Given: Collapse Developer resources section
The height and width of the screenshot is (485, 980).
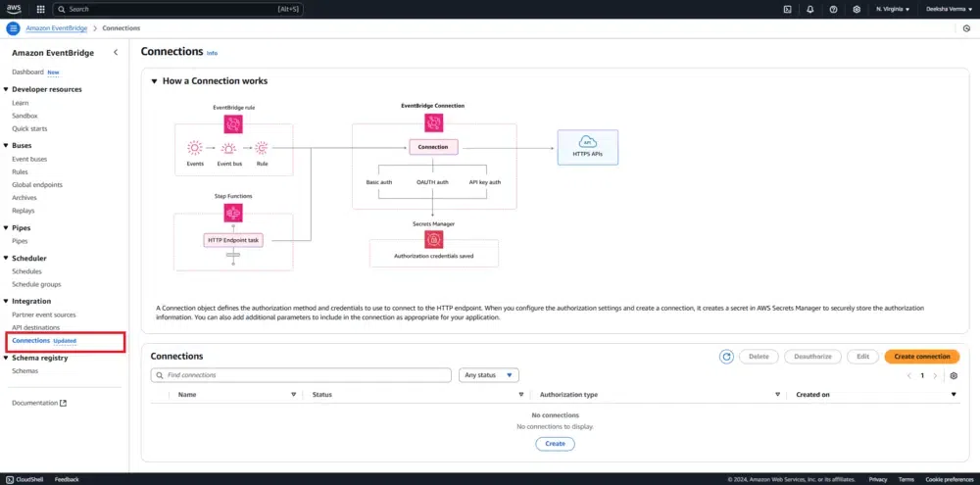Looking at the screenshot, I should (6, 89).
